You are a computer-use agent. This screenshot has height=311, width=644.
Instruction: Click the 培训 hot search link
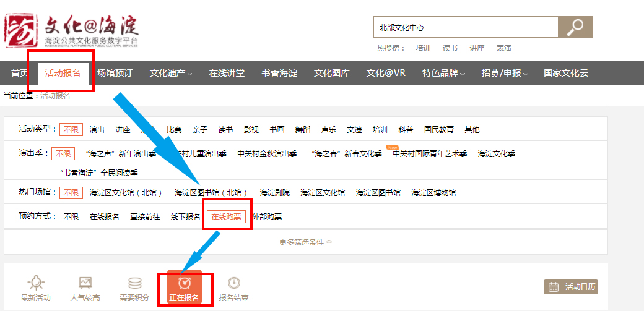click(x=424, y=48)
